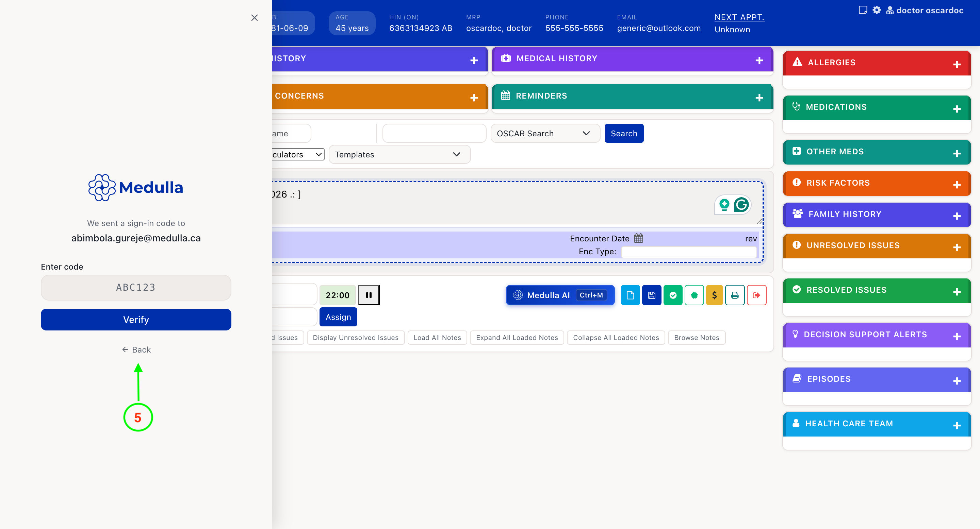This screenshot has height=529, width=980.
Task: Click Display Unresolved Issues
Action: 355,338
